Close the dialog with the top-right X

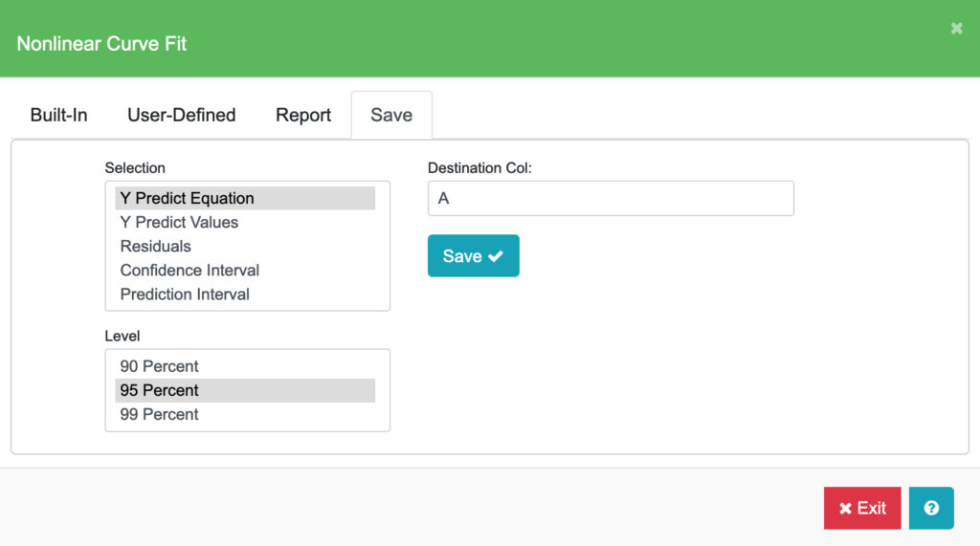pos(956,29)
